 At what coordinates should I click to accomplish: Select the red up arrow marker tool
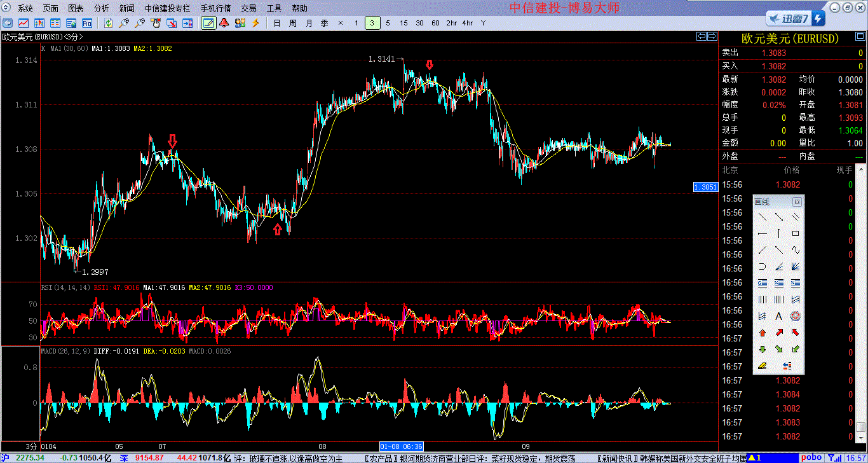click(762, 333)
